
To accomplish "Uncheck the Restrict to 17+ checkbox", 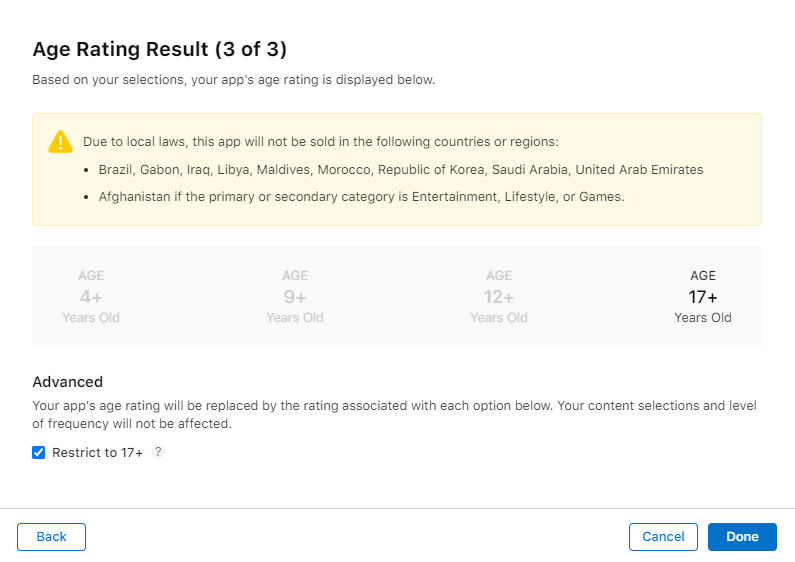I will pyautogui.click(x=39, y=452).
